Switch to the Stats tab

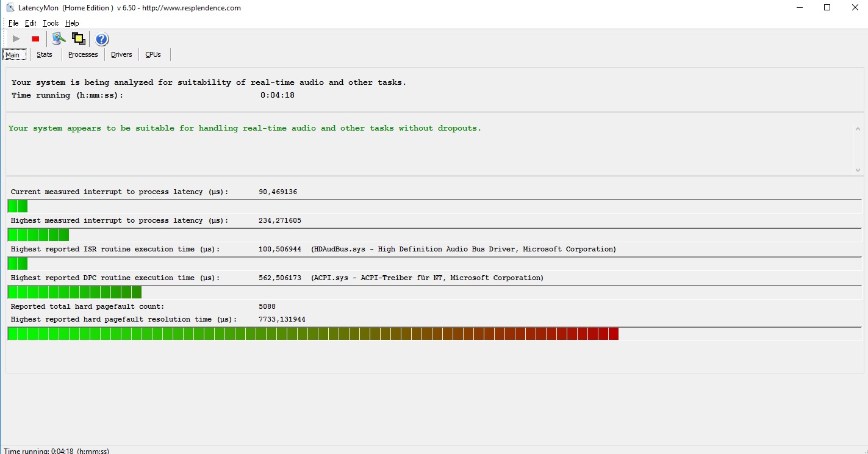tap(45, 54)
